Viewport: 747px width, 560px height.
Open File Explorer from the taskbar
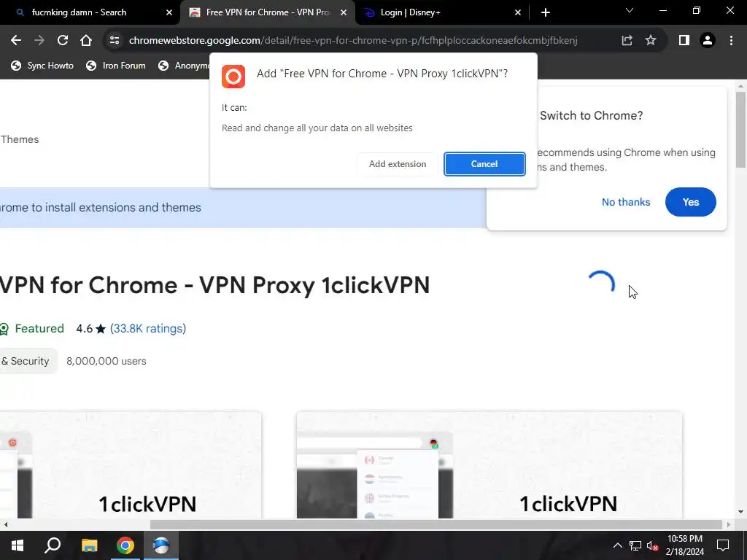coord(89,545)
